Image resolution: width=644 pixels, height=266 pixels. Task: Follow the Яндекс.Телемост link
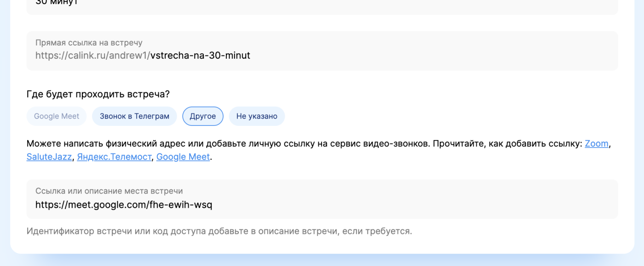tap(114, 157)
